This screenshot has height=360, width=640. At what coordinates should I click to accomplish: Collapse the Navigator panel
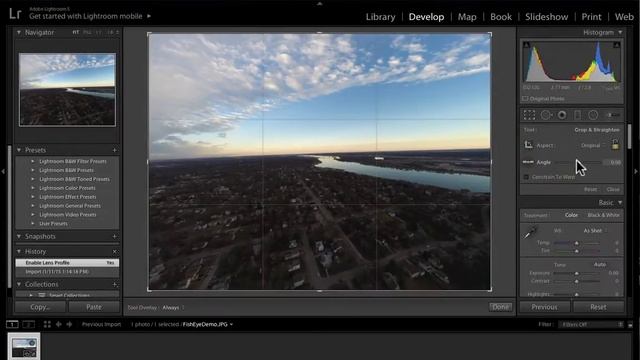pyautogui.click(x=19, y=32)
